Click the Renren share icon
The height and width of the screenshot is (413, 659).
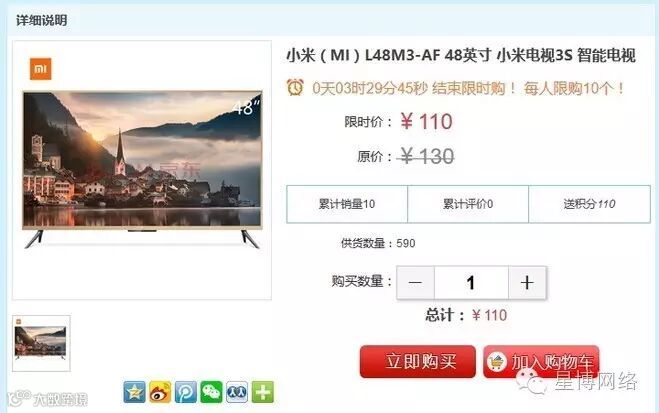(237, 392)
